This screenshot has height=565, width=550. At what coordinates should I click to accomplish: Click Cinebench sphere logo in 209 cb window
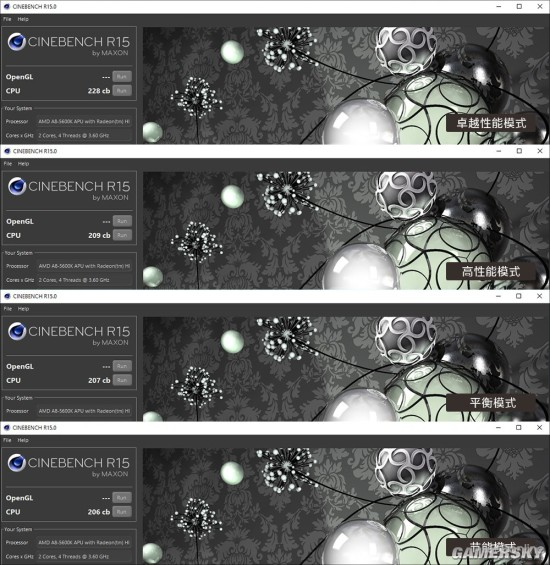point(17,186)
